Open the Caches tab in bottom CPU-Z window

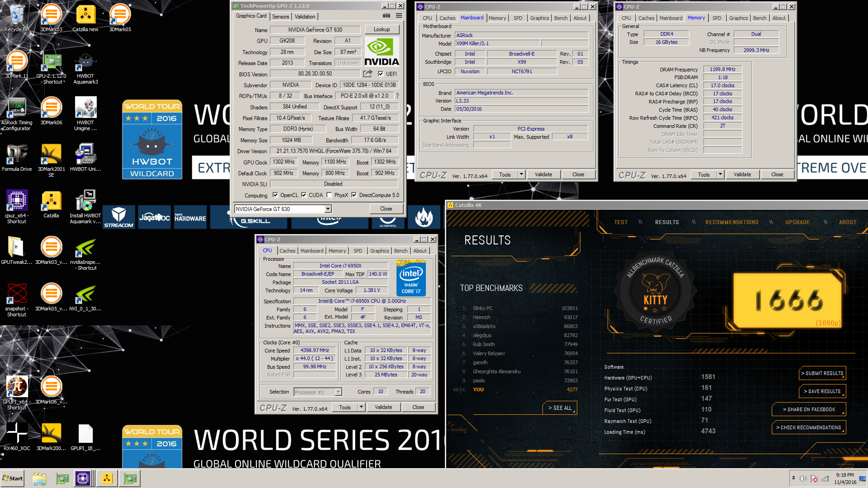288,251
